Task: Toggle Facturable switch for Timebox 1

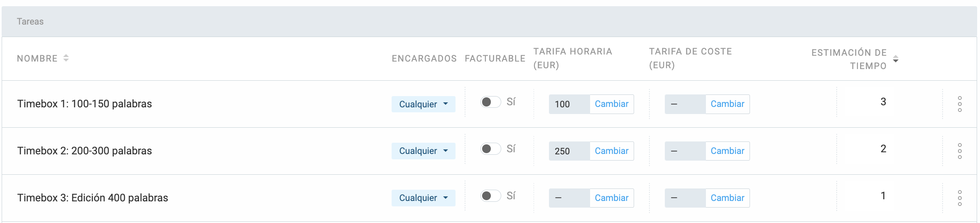Action: click(491, 102)
